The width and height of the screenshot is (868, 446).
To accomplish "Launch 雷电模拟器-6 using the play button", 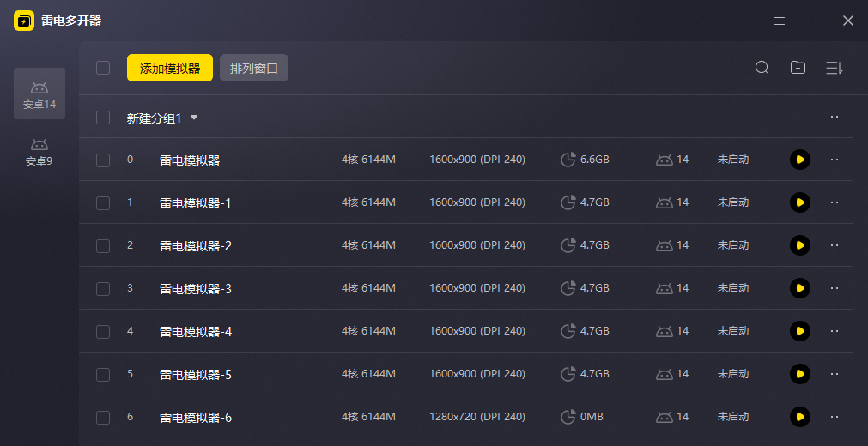I will [800, 417].
